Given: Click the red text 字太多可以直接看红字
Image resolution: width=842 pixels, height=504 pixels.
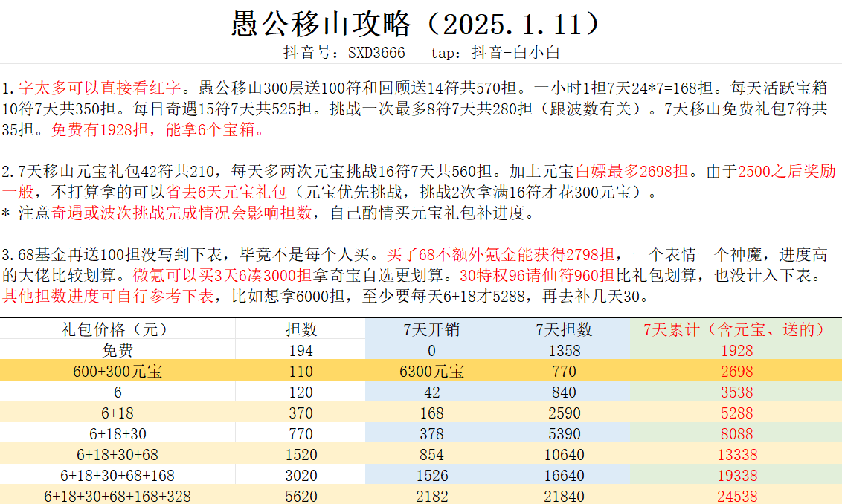Looking at the screenshot, I should [100, 88].
